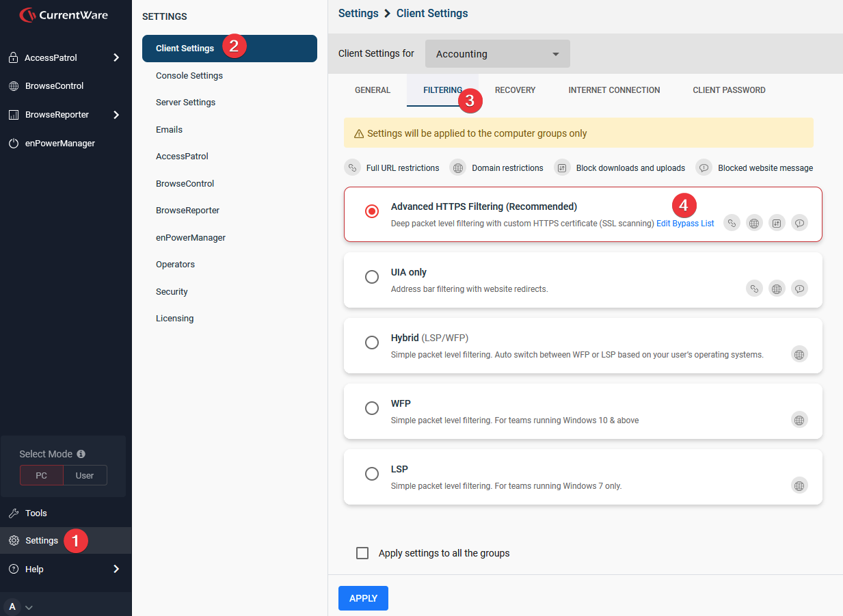Viewport: 843px width, 616px height.
Task: Open Server Settings
Action: [185, 103]
